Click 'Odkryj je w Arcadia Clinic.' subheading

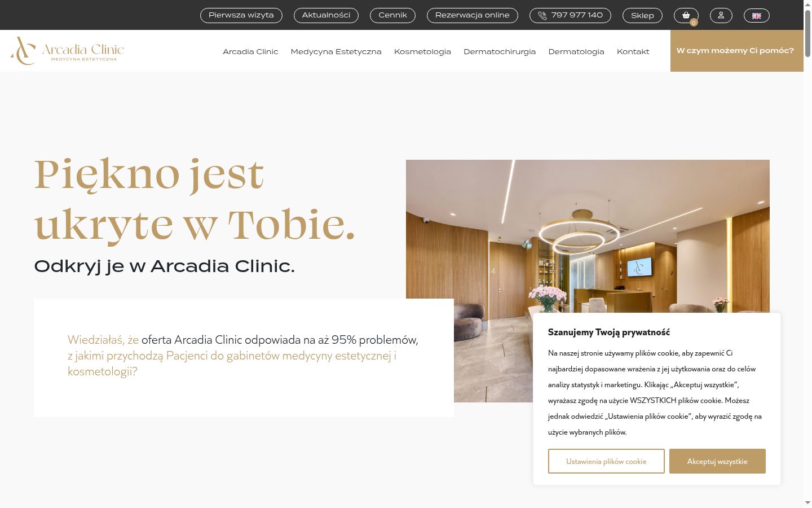point(164,266)
